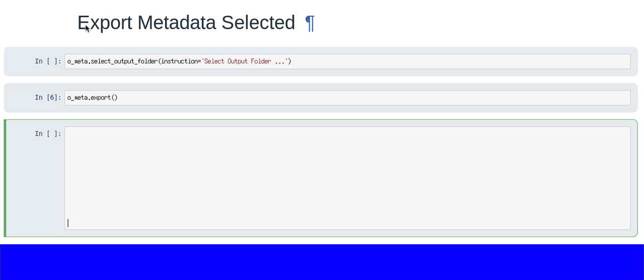Select the cell via its "In [6]:" prompt
The height and width of the screenshot is (280, 644).
[48, 98]
